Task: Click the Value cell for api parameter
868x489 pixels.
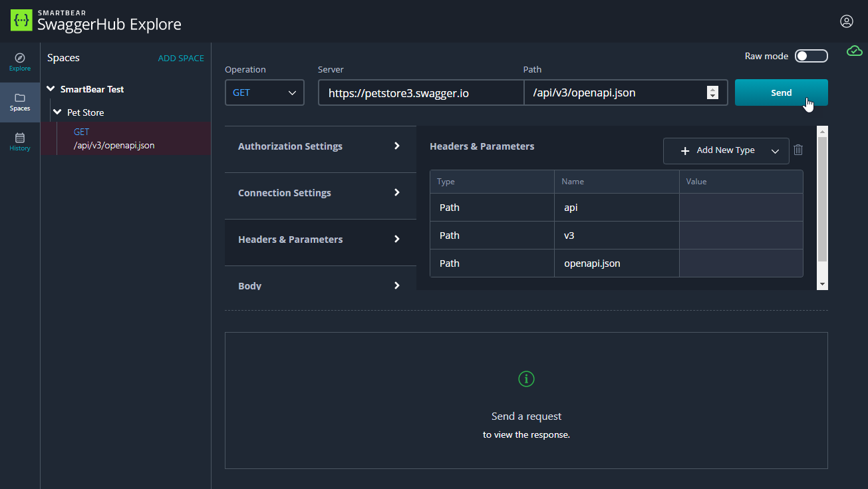Action: (x=741, y=208)
